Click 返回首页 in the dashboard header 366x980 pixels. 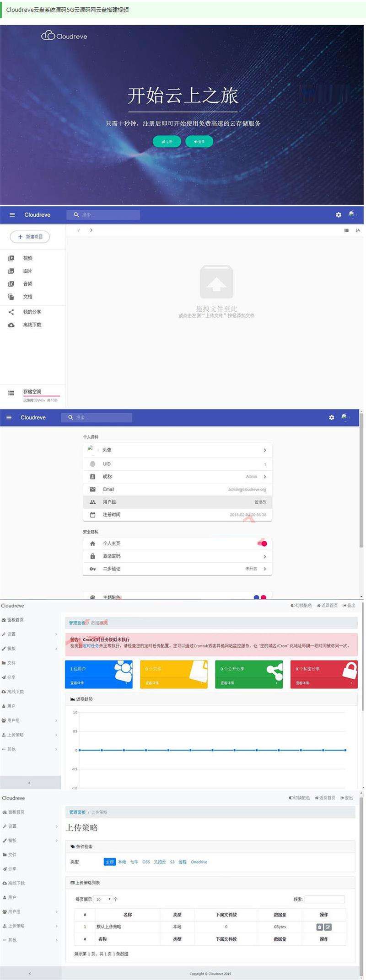pyautogui.click(x=327, y=606)
